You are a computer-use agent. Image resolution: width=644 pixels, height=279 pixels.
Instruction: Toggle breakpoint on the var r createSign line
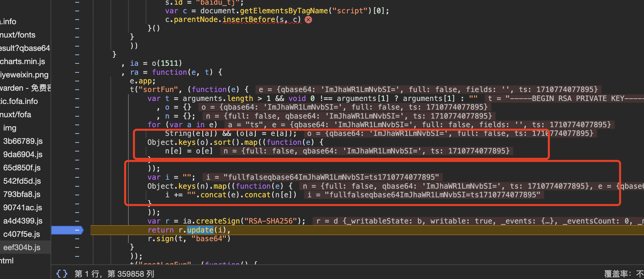click(x=77, y=221)
